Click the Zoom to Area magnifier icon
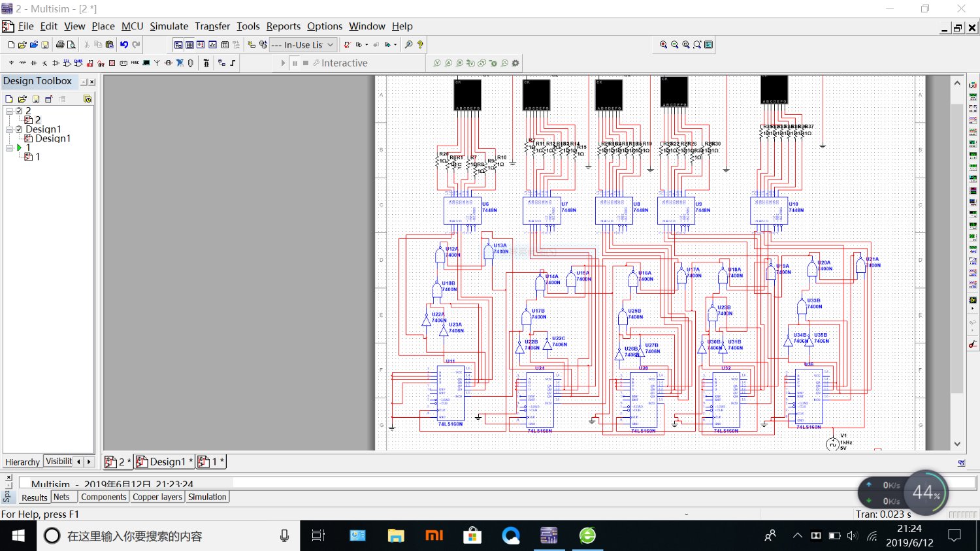980x551 pixels. click(x=686, y=45)
